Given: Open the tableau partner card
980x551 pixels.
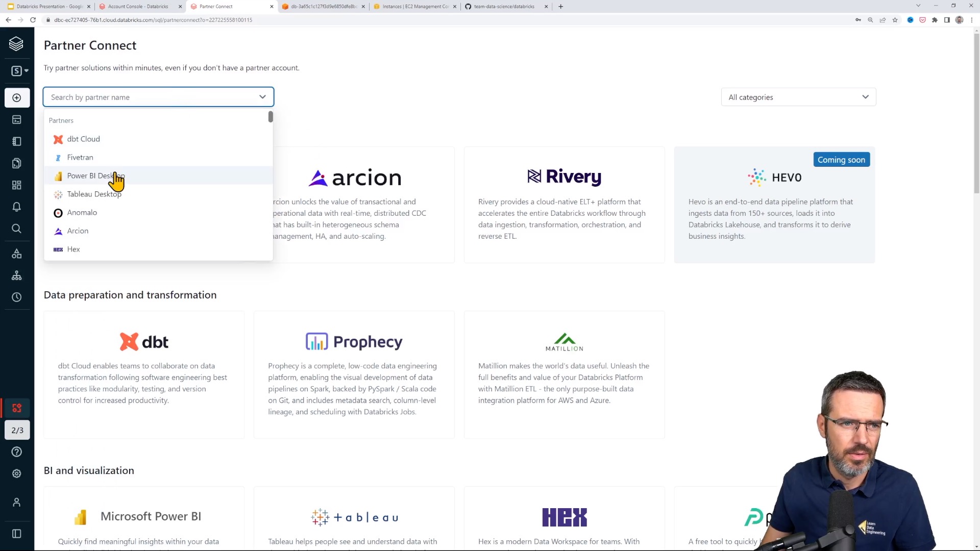Looking at the screenshot, I should point(354,518).
